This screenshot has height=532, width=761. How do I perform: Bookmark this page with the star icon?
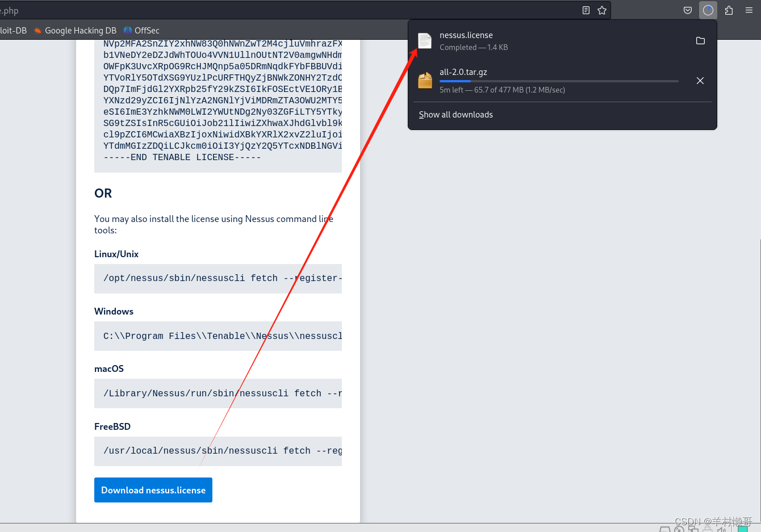click(x=602, y=10)
